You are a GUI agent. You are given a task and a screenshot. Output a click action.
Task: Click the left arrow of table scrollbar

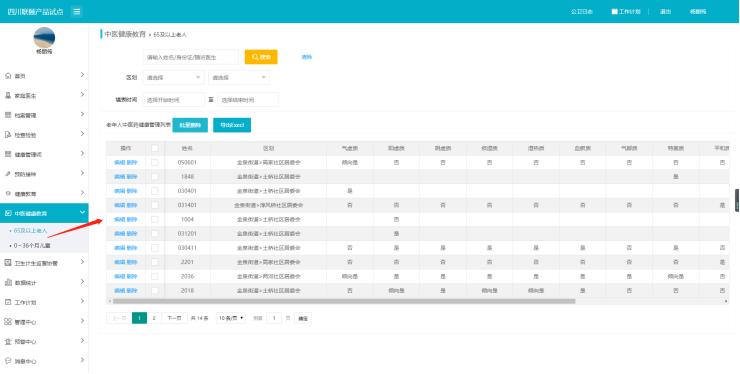pos(109,301)
